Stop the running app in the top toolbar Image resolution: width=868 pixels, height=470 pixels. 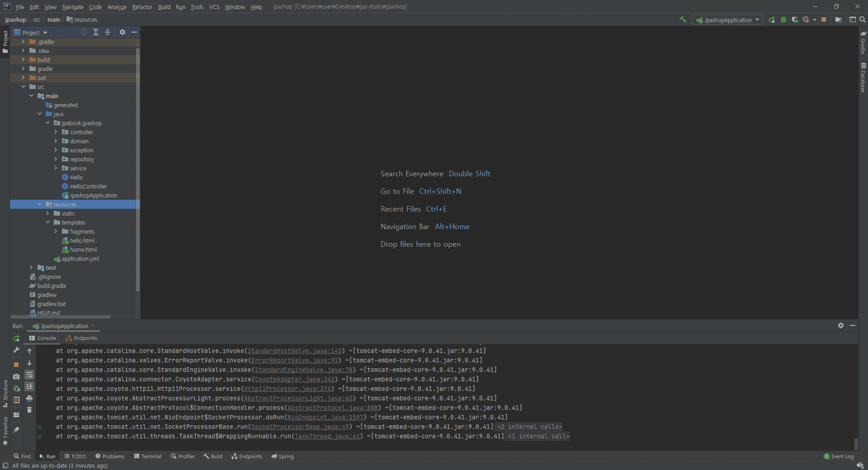tap(824, 19)
